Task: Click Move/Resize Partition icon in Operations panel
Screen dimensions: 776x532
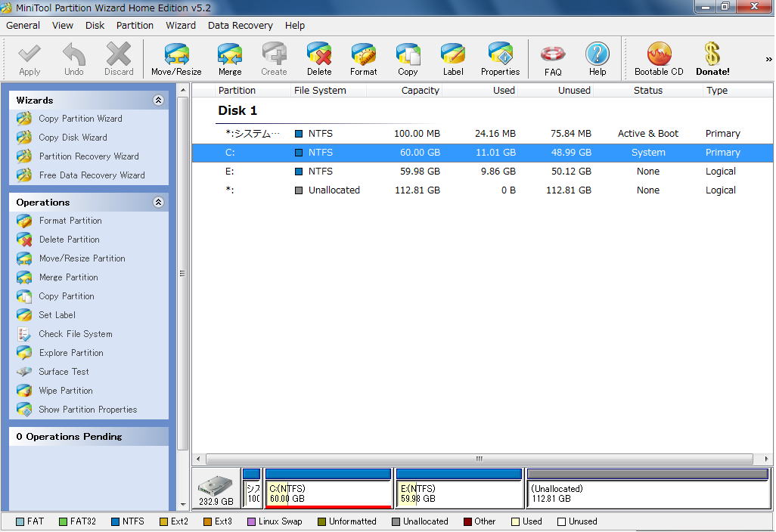Action: coord(24,258)
